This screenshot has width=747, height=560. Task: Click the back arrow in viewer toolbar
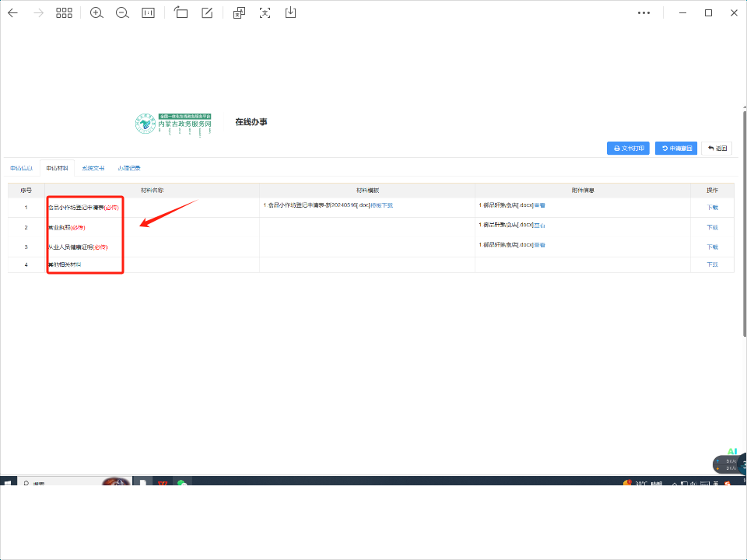12,13
